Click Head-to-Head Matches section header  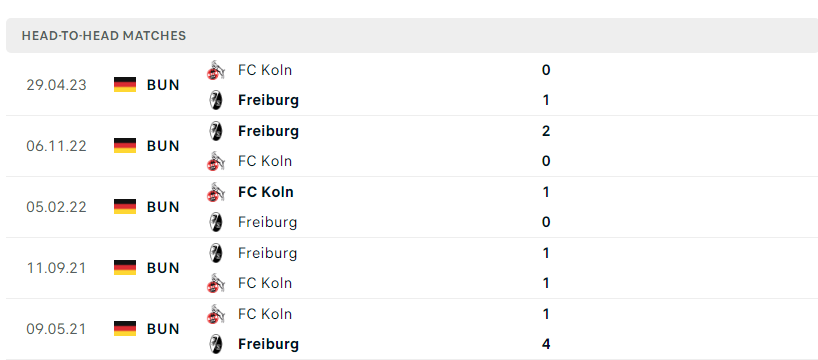tap(412, 35)
